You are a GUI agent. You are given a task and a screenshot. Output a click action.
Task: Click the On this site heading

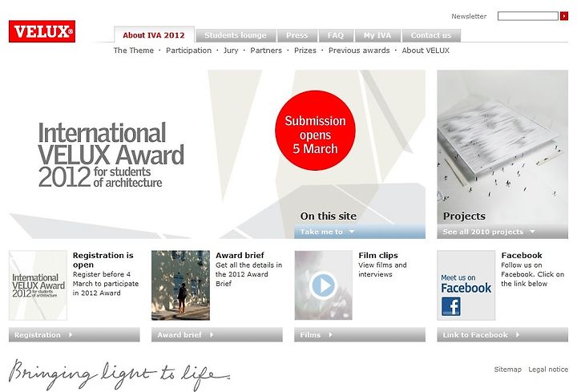pyautogui.click(x=329, y=216)
